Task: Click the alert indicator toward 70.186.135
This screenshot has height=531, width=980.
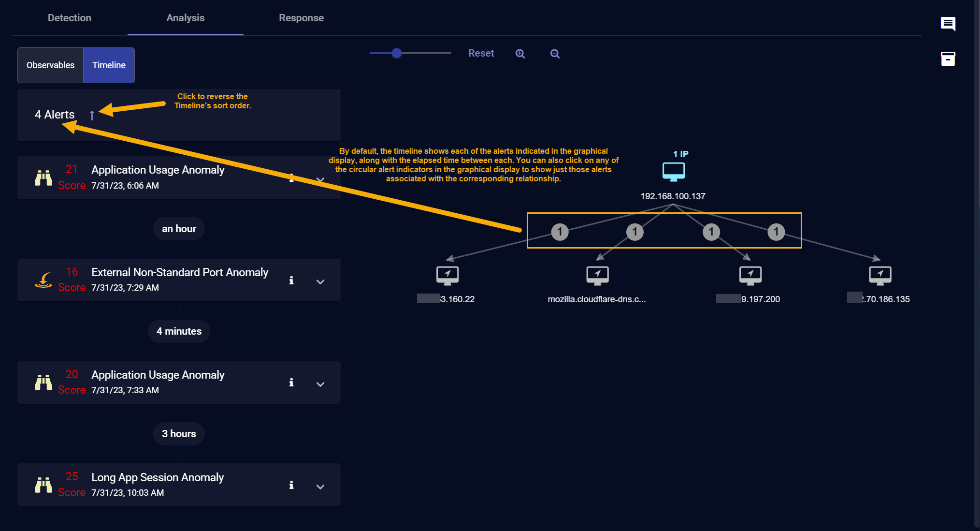Action: pos(776,232)
